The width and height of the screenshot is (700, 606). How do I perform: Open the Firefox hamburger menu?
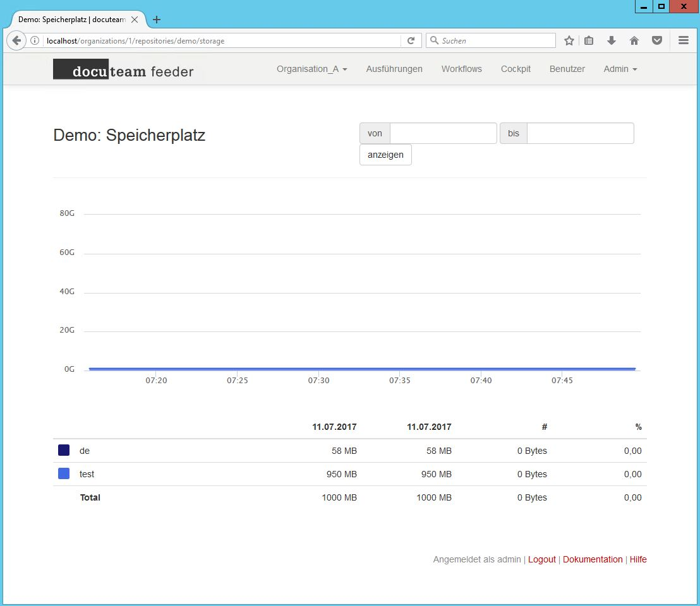[x=683, y=40]
